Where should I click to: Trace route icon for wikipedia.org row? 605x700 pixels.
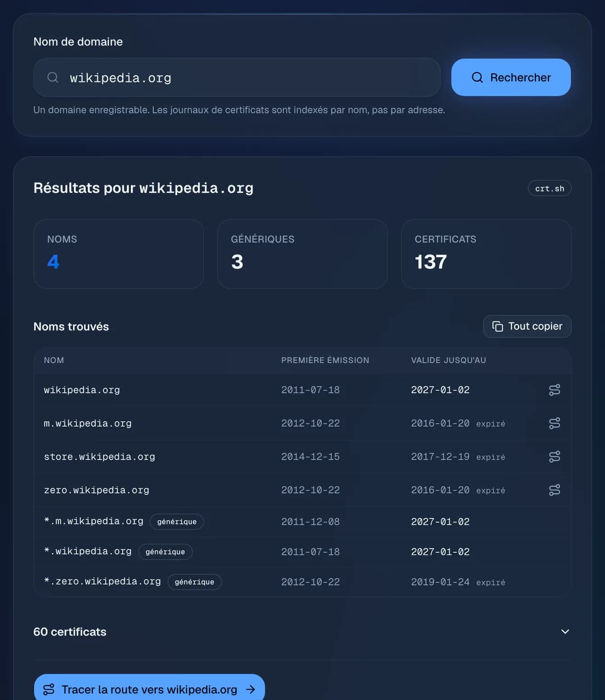tap(555, 390)
